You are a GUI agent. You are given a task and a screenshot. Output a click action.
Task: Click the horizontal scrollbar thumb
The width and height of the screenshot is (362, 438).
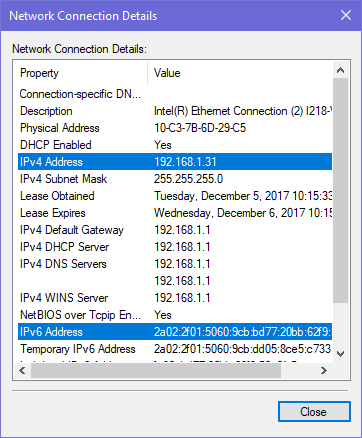click(156, 370)
